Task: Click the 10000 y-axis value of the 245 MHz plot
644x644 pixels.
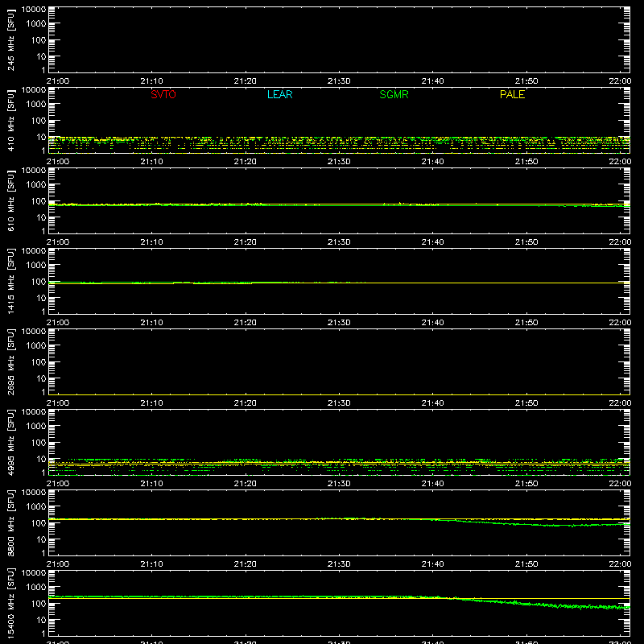Action: coord(34,10)
